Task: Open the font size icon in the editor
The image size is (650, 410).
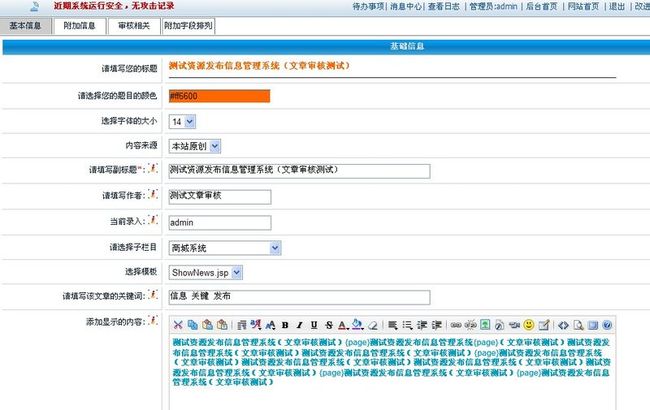Action: click(271, 325)
